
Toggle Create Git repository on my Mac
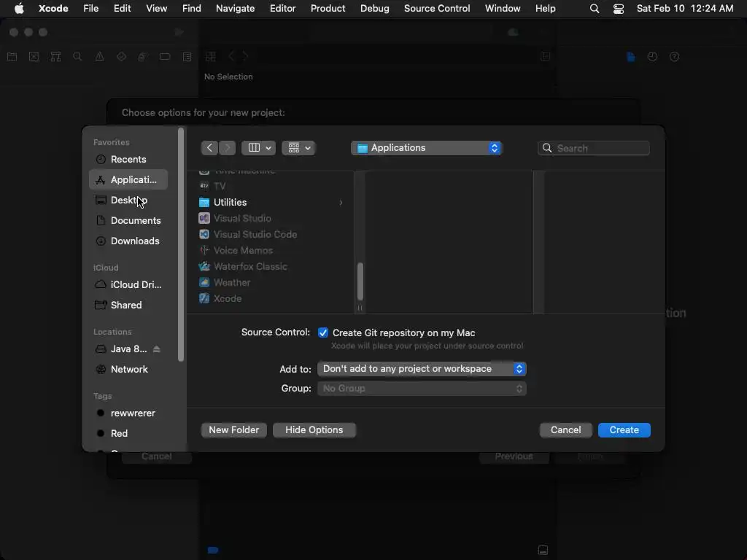coord(323,332)
